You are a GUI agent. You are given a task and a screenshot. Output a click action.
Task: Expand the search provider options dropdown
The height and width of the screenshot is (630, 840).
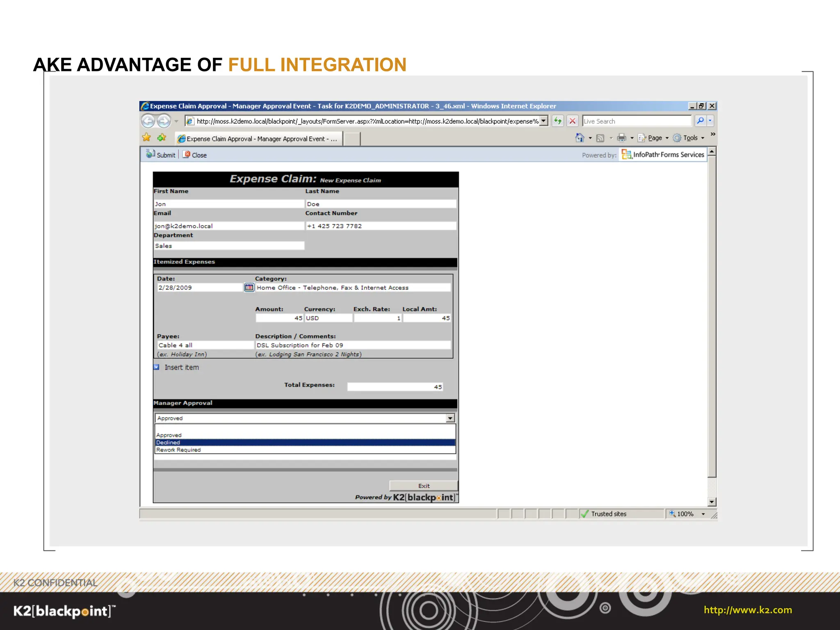pos(710,121)
